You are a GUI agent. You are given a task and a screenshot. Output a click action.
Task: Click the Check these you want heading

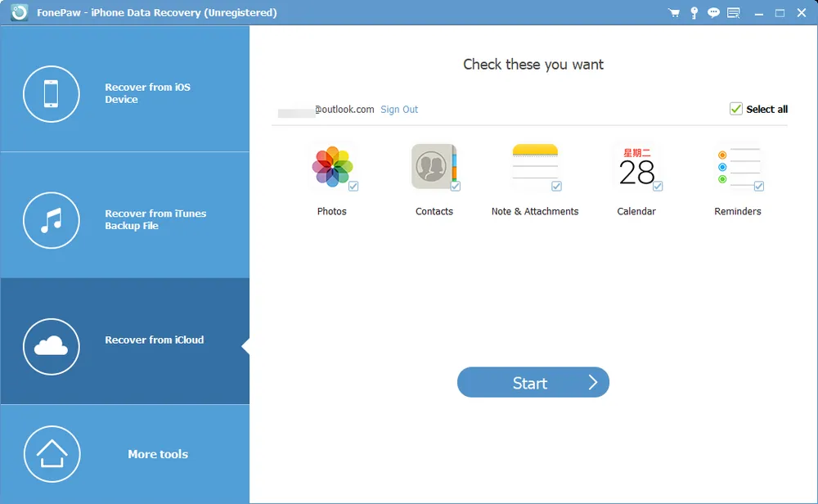[533, 64]
